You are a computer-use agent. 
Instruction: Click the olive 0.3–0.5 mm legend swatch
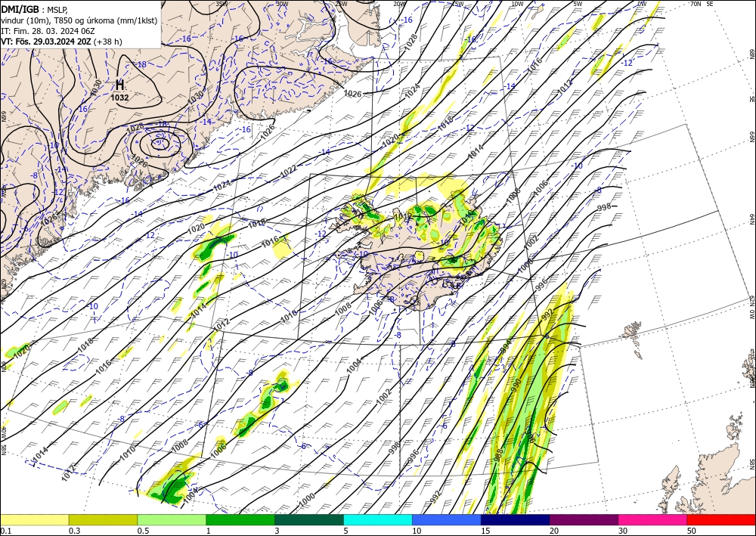(x=103, y=519)
